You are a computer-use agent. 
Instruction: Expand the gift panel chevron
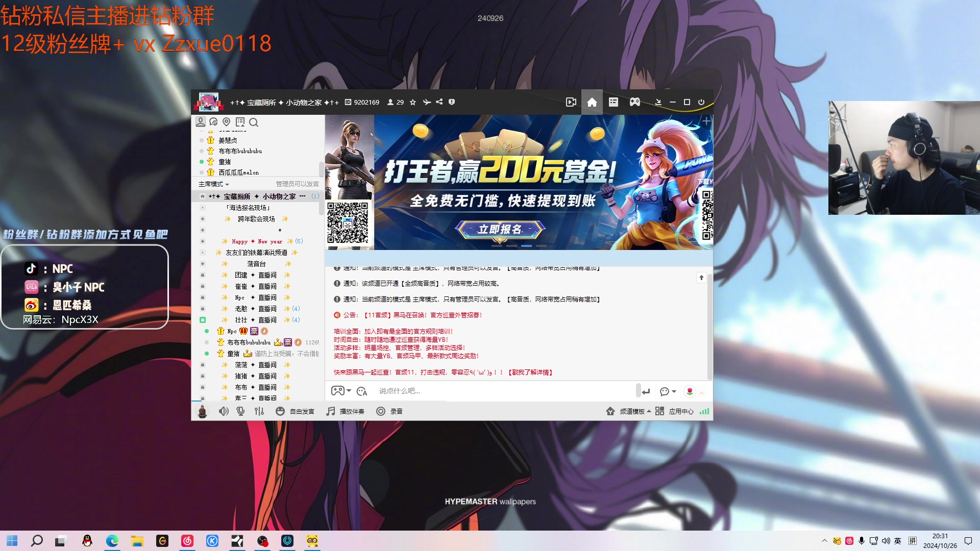(x=702, y=392)
